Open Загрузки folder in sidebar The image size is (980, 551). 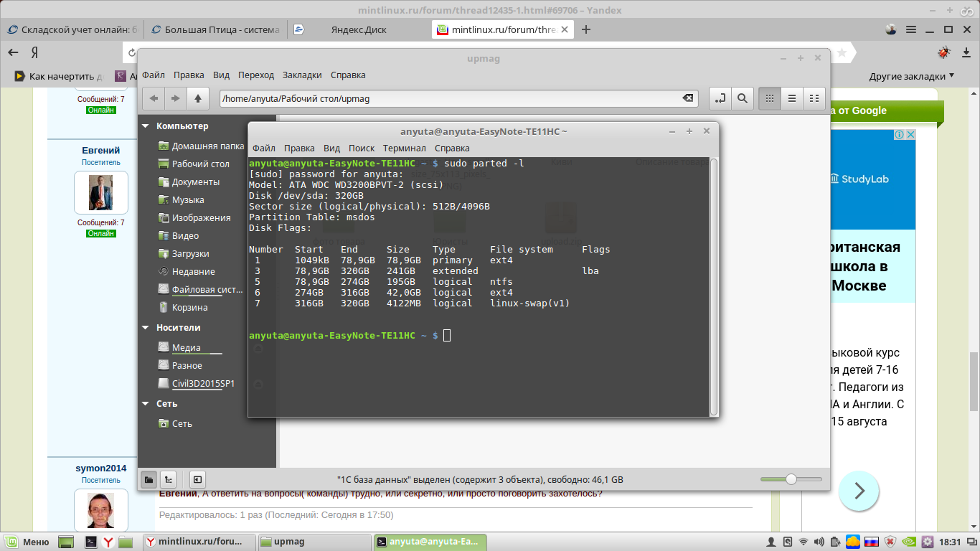pyautogui.click(x=190, y=254)
